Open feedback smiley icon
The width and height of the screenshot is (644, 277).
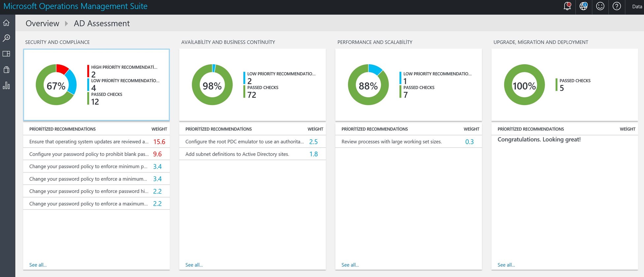[600, 6]
